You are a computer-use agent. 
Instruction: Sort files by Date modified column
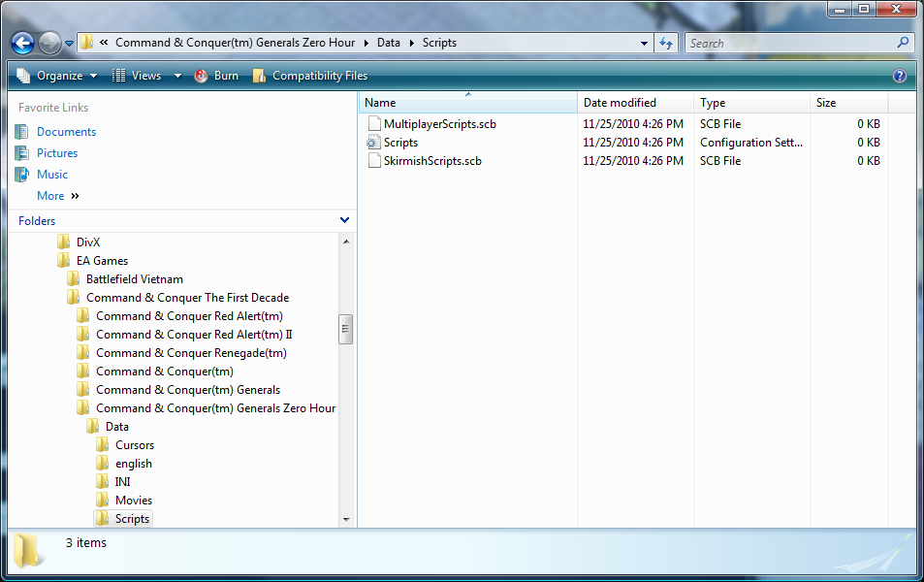pyautogui.click(x=620, y=103)
